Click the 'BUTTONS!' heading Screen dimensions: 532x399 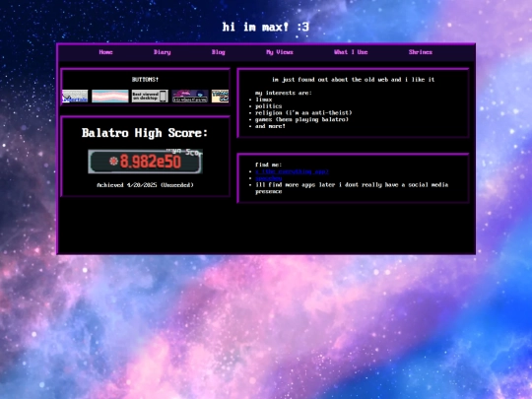(145, 80)
